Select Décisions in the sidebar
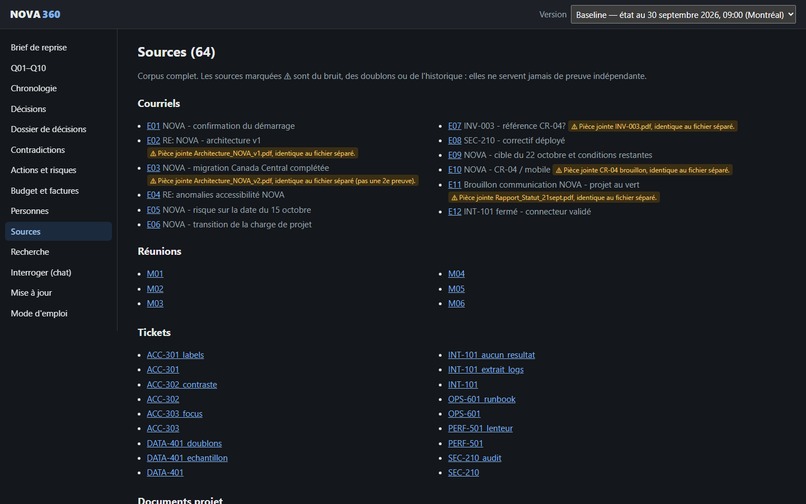This screenshot has width=806, height=504. pyautogui.click(x=59, y=109)
